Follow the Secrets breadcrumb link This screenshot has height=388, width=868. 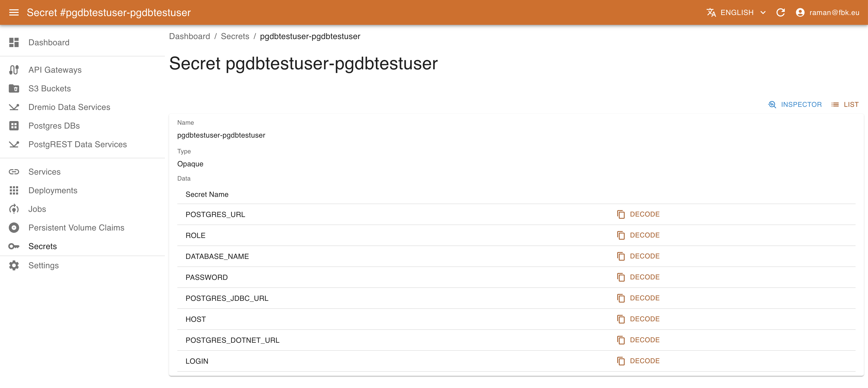235,36
